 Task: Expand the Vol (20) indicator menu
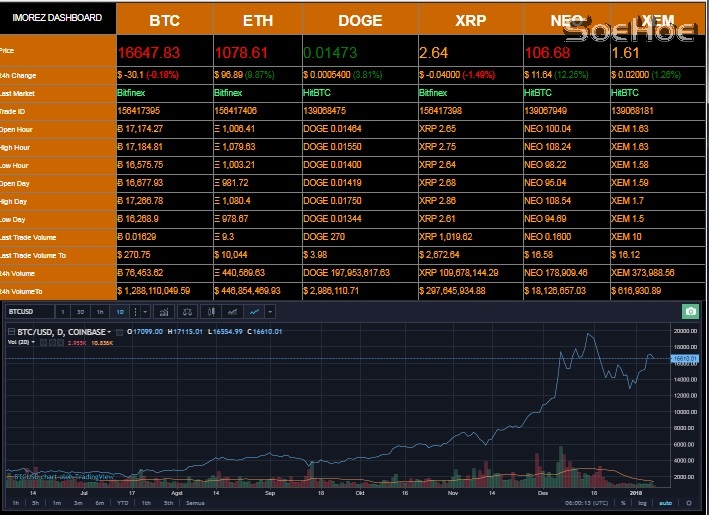pyautogui.click(x=34, y=342)
